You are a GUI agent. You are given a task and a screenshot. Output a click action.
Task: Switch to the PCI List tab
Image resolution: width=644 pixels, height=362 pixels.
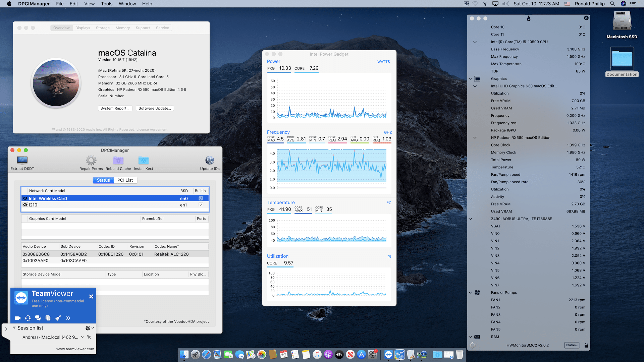125,180
